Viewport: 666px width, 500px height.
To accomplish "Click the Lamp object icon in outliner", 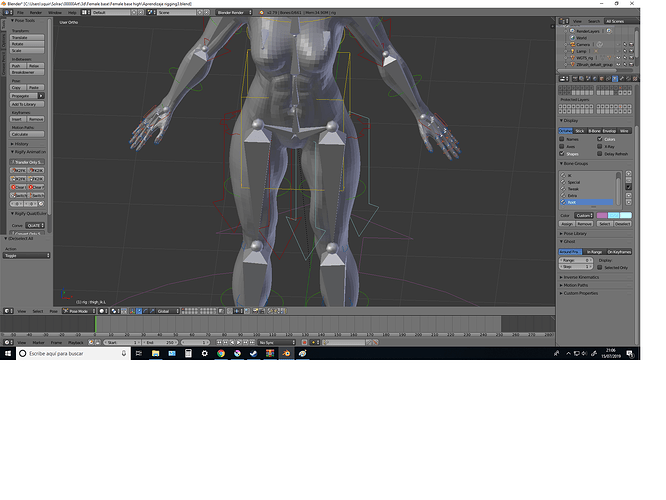I will [x=573, y=51].
